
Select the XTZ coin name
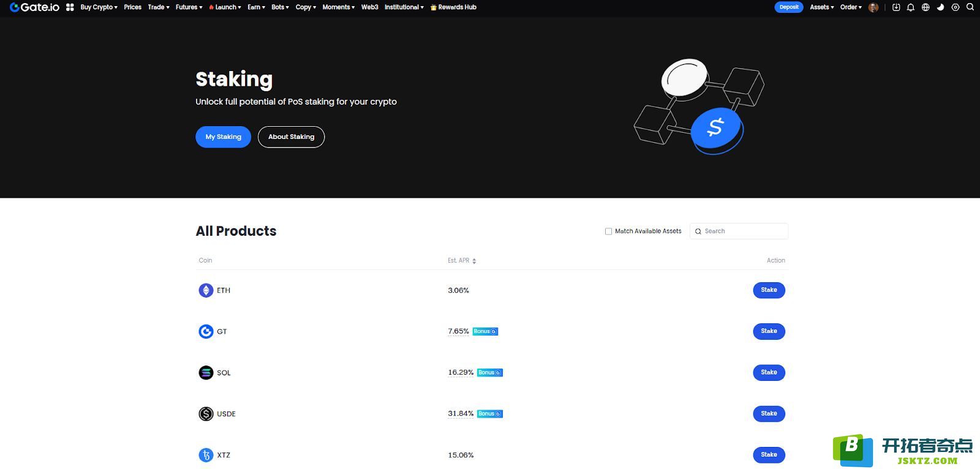point(224,455)
